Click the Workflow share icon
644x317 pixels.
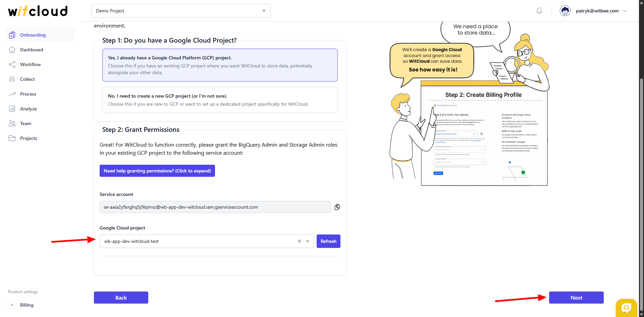pos(12,64)
